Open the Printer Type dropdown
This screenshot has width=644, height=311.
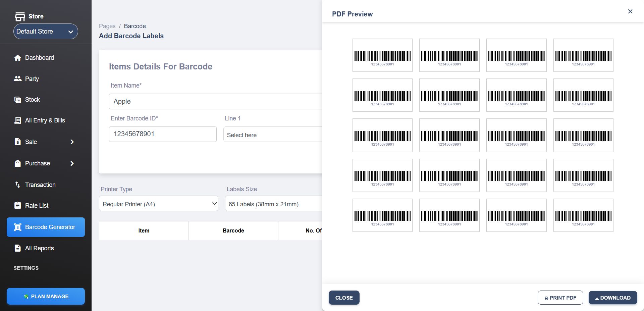tap(159, 204)
